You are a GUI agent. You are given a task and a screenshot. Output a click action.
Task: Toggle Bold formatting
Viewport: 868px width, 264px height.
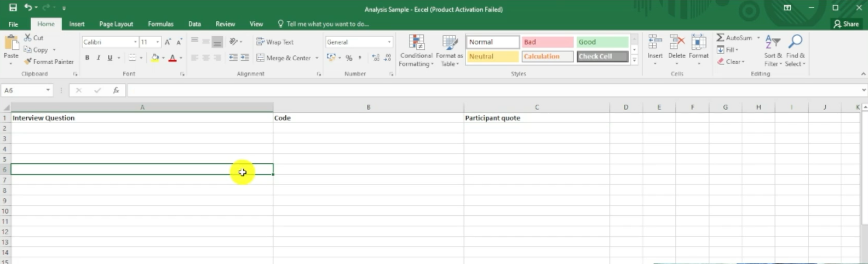[87, 58]
